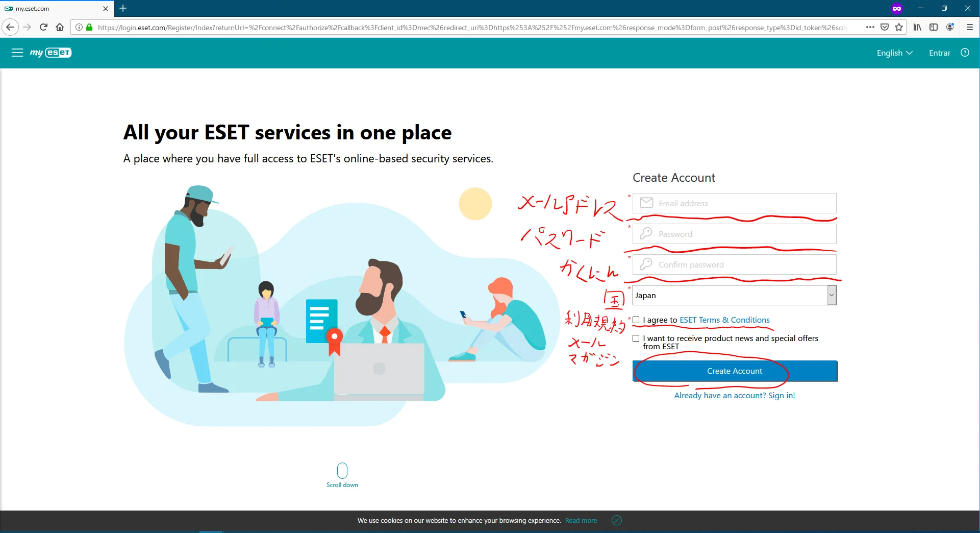Image resolution: width=980 pixels, height=533 pixels.
Task: Dismiss the cookie notice with the close icon
Action: [617, 520]
